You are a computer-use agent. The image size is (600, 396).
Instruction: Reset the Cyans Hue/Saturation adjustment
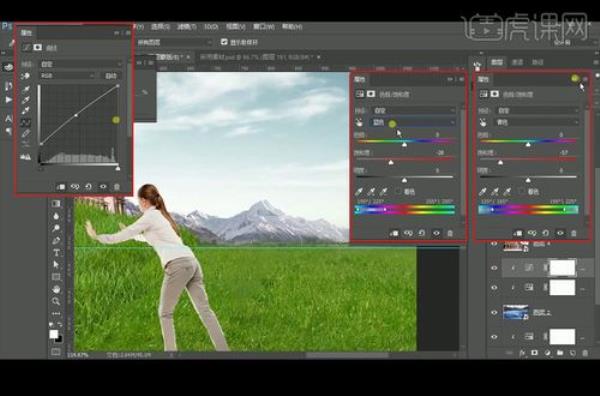tap(546, 233)
